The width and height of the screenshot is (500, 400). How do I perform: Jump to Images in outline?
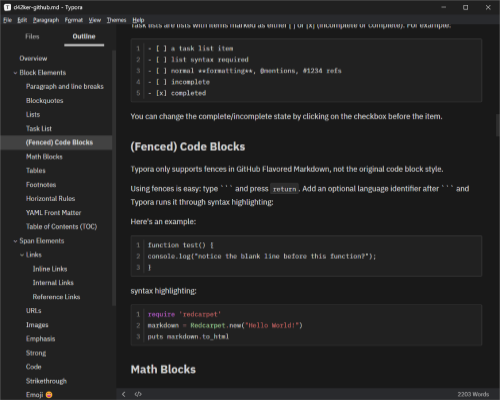click(37, 325)
